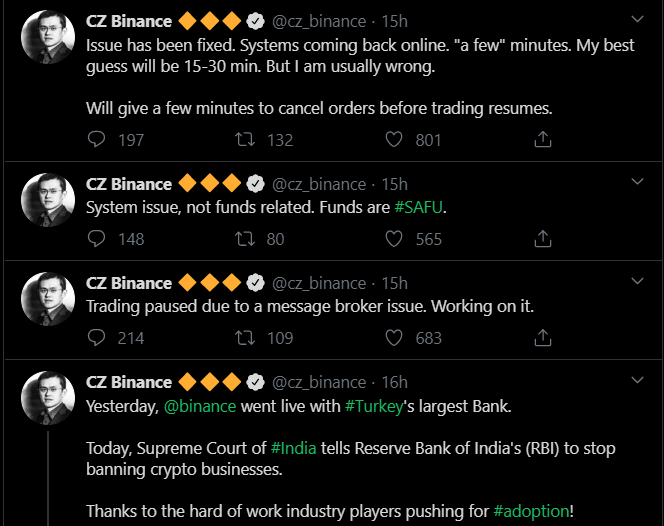Click the #adoption hashtag
Screen dimensions: 664x526
point(531,511)
